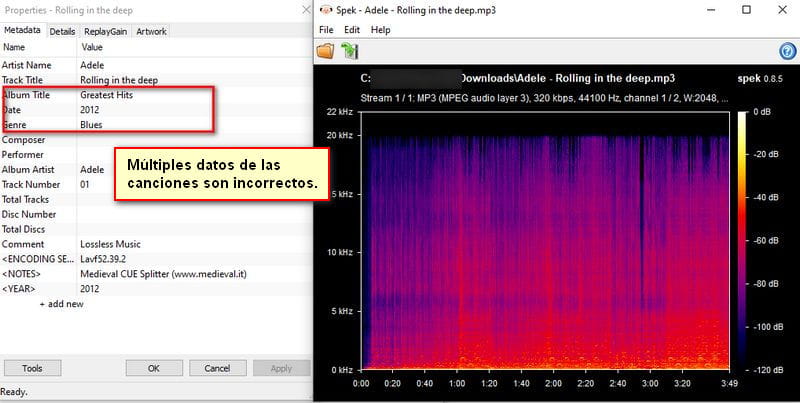Select the Album Title value 'Greatest Hits'
The width and height of the screenshot is (800, 403).
tap(106, 95)
